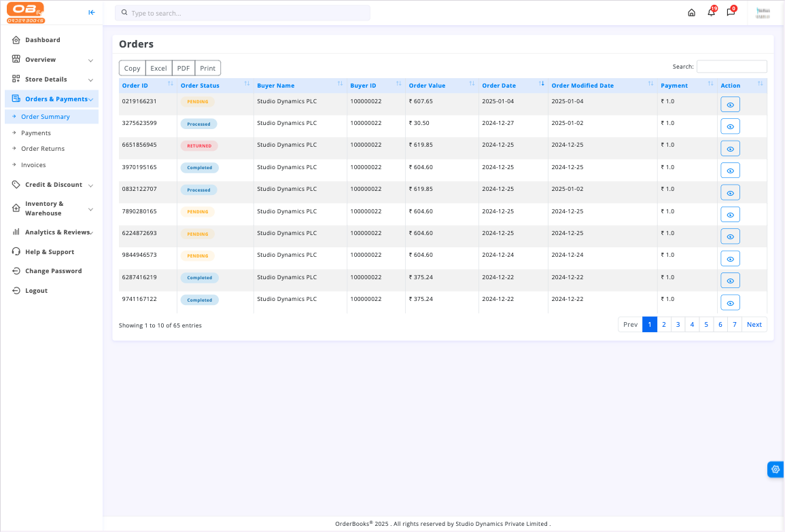View details of order 0219166231
The image size is (785, 532).
tap(730, 105)
